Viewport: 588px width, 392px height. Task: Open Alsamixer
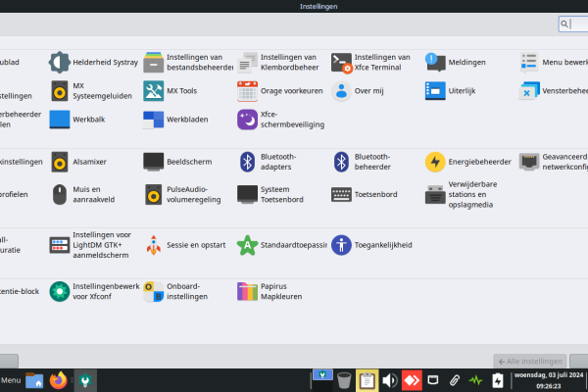pyautogui.click(x=61, y=162)
